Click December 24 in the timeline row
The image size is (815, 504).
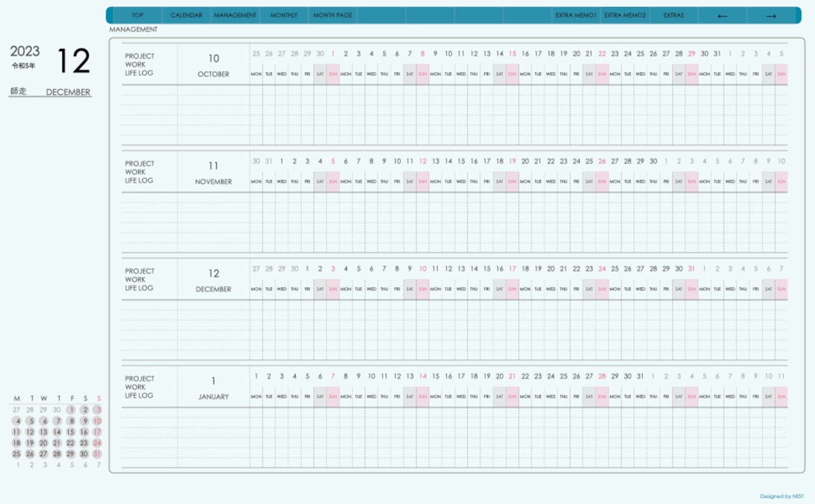point(602,269)
